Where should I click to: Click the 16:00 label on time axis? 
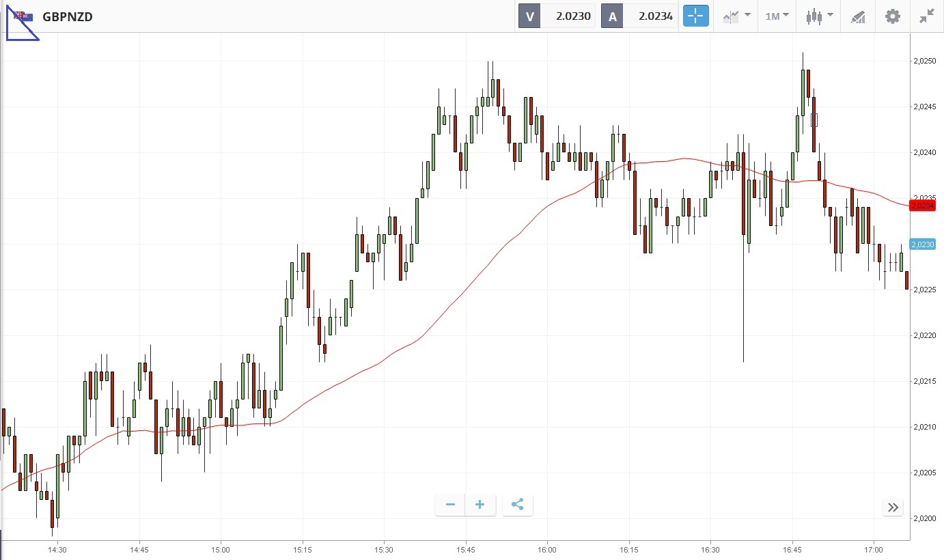547,549
